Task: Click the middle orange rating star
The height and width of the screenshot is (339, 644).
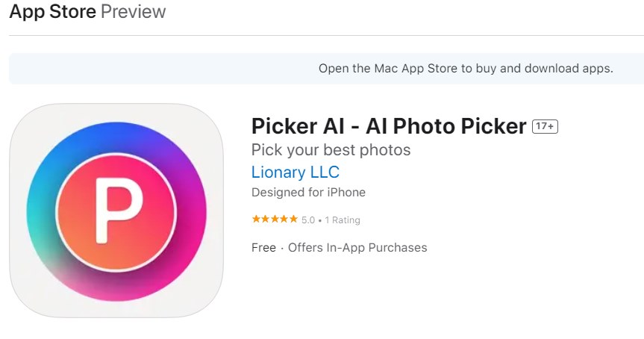Action: pos(275,220)
